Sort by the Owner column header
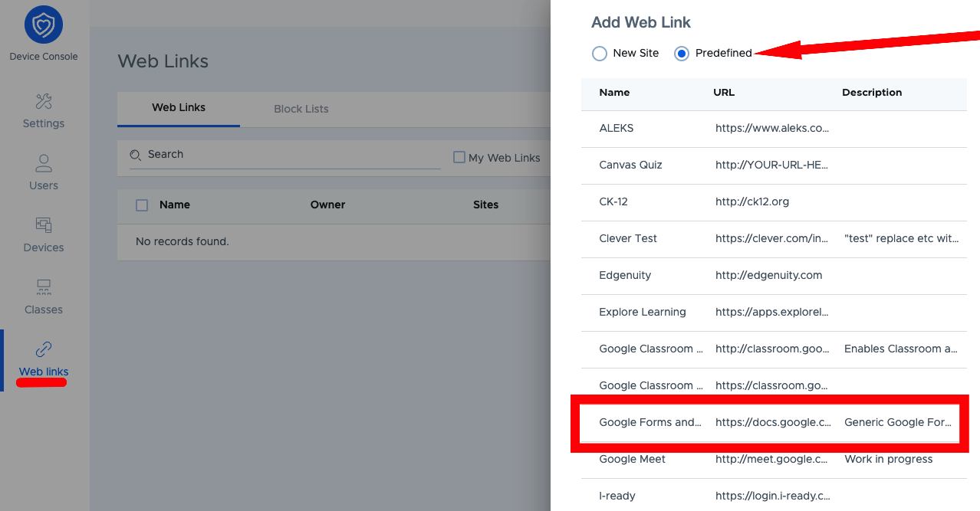Viewport: 980px width, 511px height. (327, 205)
